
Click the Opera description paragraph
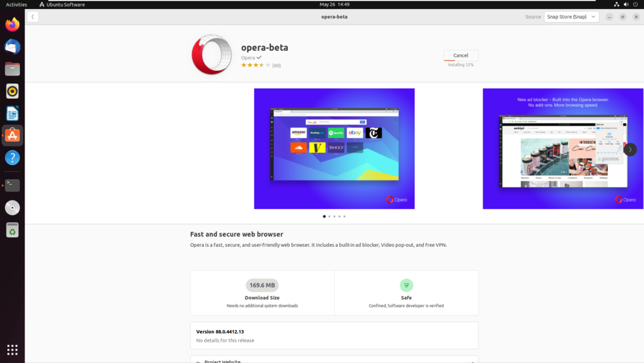318,245
